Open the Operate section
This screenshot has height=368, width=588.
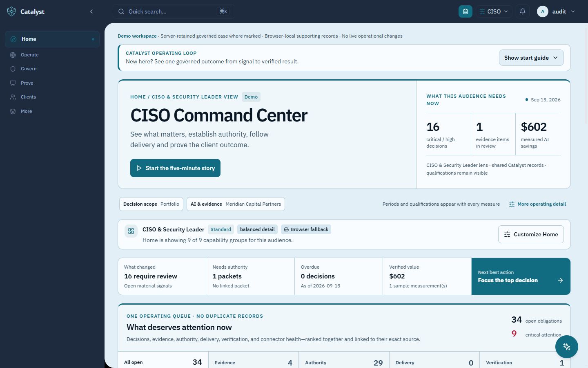[52, 55]
